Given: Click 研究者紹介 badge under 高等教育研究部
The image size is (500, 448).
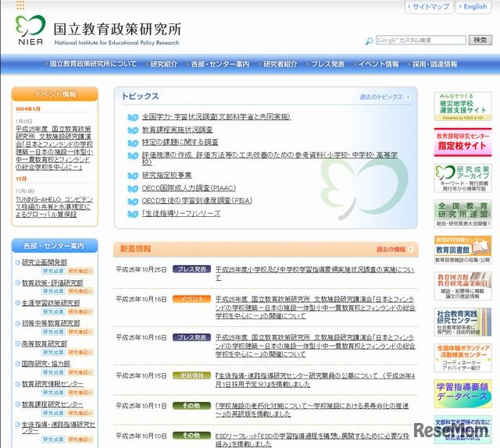Looking at the screenshot, I should point(80,353).
